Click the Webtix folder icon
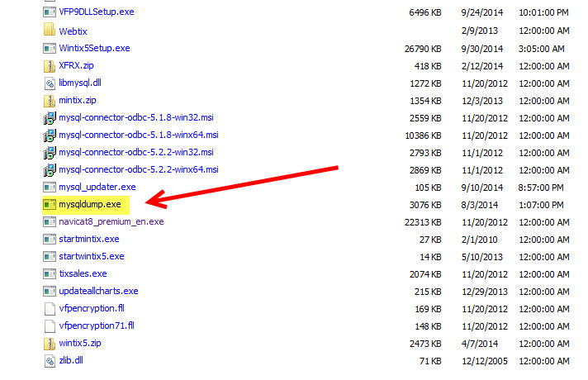588x380 pixels. click(49, 30)
